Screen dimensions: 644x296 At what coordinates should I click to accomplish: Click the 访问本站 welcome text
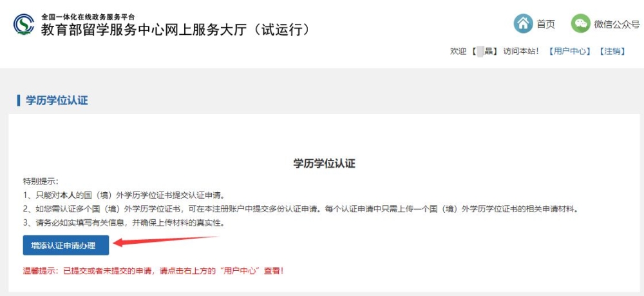[x=521, y=52]
